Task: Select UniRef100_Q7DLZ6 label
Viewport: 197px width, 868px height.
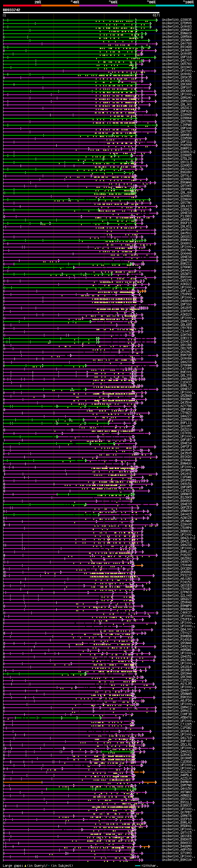Action: [x=177, y=159]
